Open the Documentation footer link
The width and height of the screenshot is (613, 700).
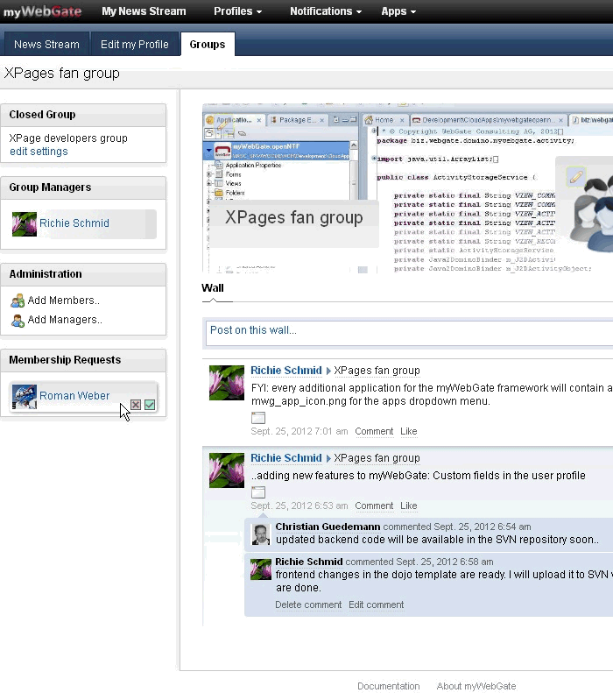click(x=388, y=686)
